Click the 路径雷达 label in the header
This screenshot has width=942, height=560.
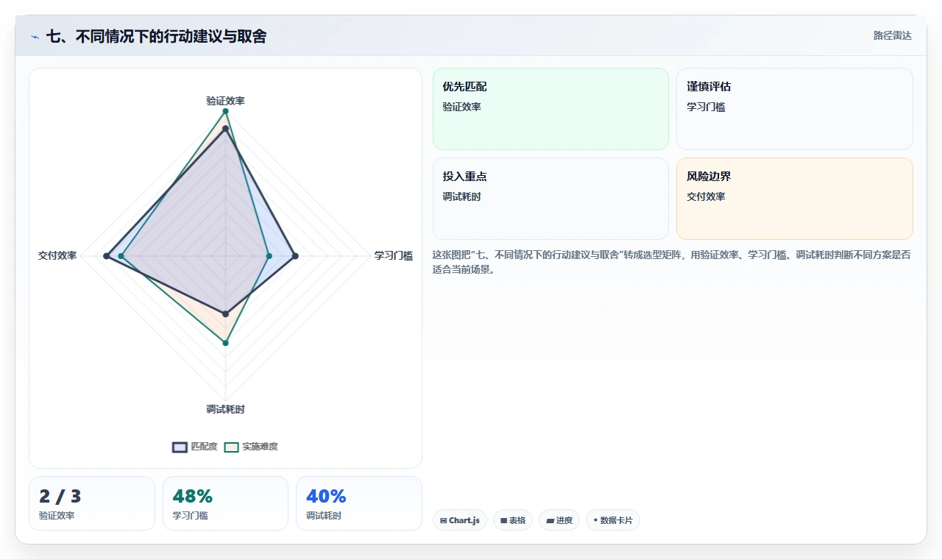click(892, 35)
